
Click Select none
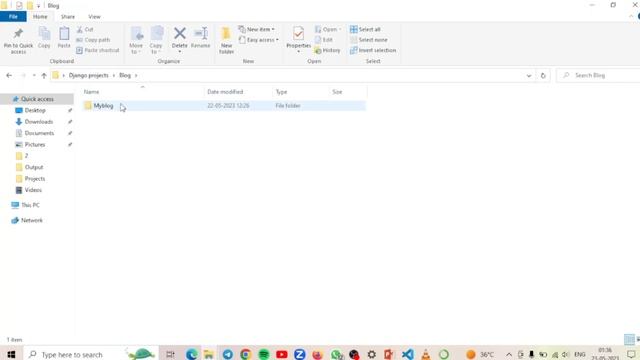tap(369, 40)
